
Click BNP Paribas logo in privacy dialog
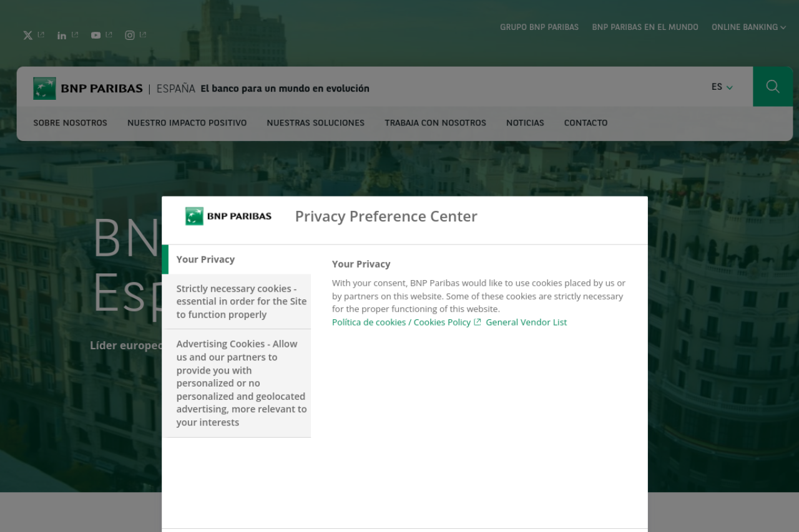228,216
